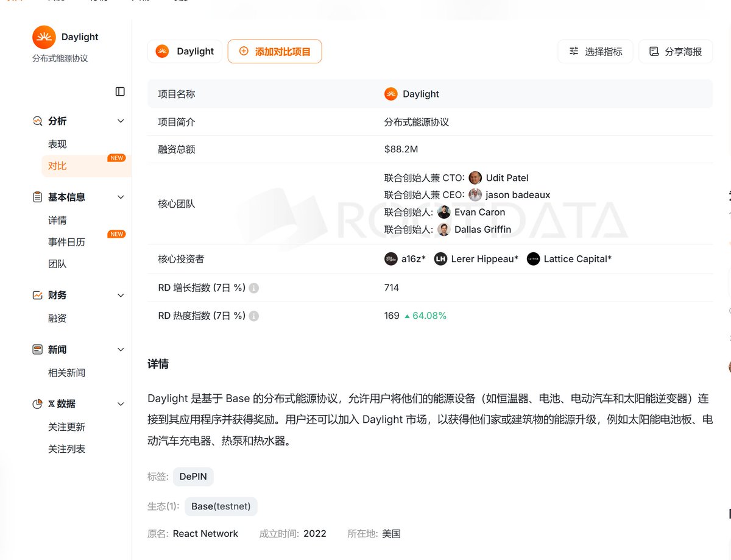731x560 pixels.
Task: Open the a16z* investor link
Action: click(x=414, y=259)
